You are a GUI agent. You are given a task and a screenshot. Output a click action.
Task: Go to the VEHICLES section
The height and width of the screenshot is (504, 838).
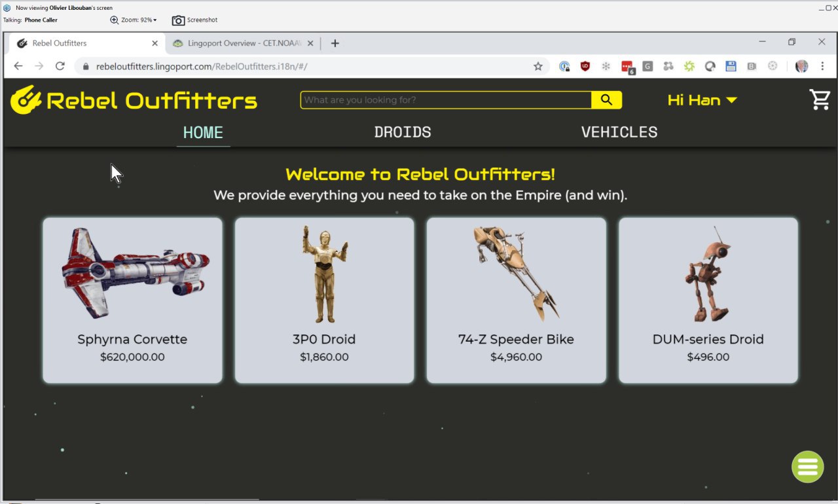click(x=619, y=132)
